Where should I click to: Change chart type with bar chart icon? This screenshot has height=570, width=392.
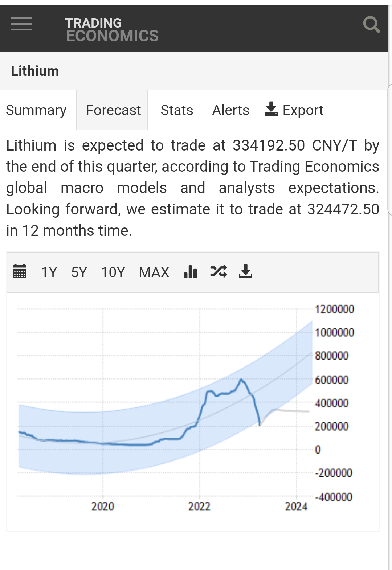click(x=191, y=271)
